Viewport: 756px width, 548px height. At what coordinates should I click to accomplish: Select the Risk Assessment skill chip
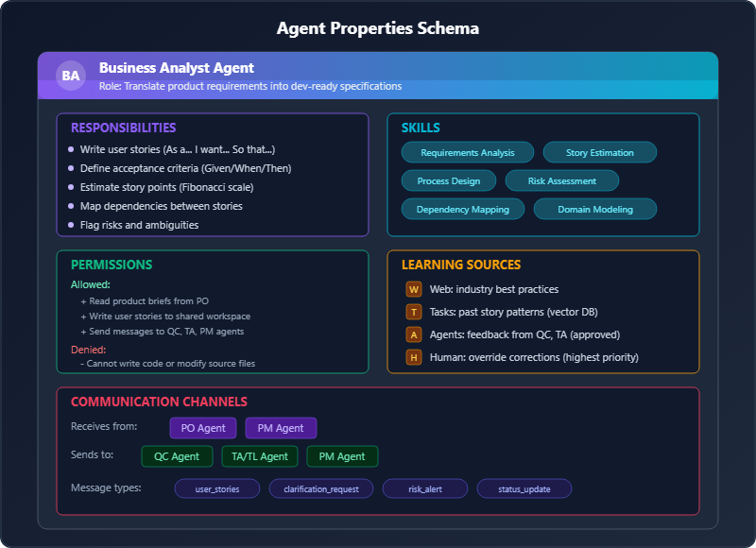pos(561,180)
